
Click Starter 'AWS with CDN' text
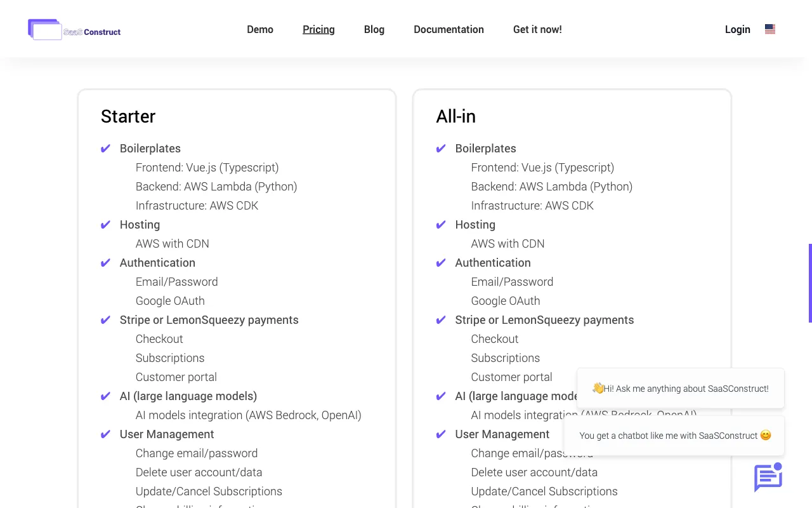[173, 244]
